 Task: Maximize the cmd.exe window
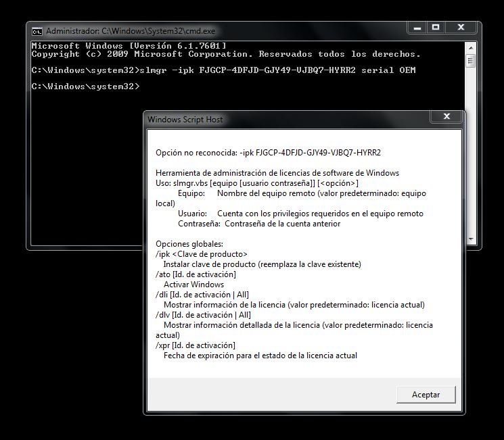436,28
